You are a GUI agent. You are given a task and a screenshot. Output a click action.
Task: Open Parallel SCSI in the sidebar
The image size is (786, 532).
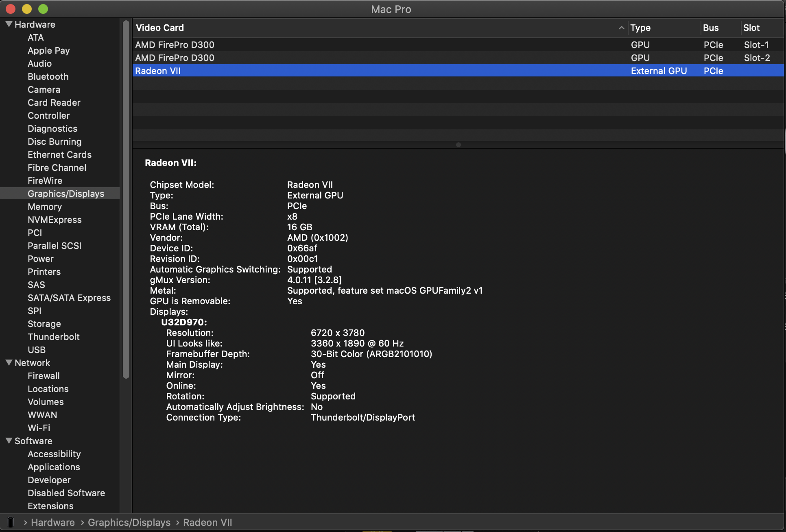55,246
